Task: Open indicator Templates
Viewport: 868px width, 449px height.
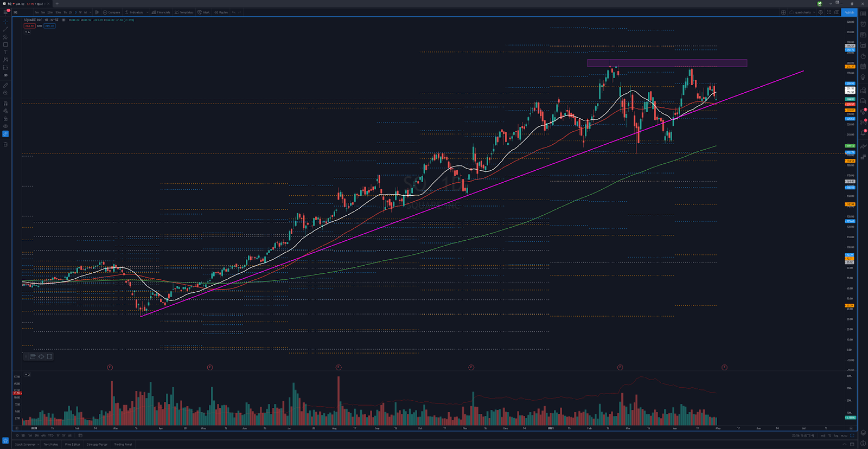Action: tap(184, 12)
